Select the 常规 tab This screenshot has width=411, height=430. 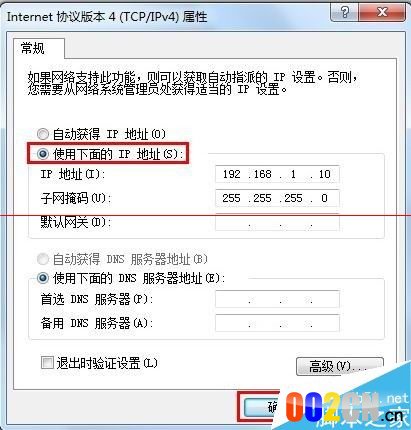32,48
